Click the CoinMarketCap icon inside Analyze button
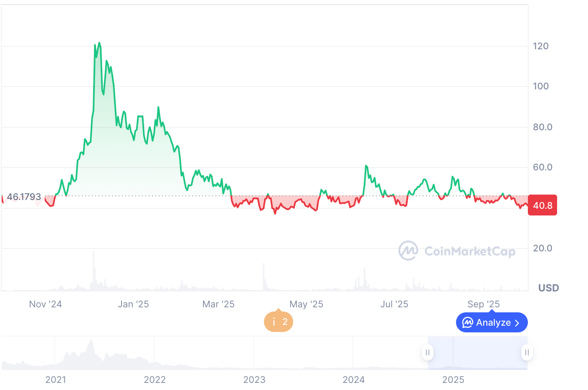Screen dimensions: 588x390 tap(468, 322)
